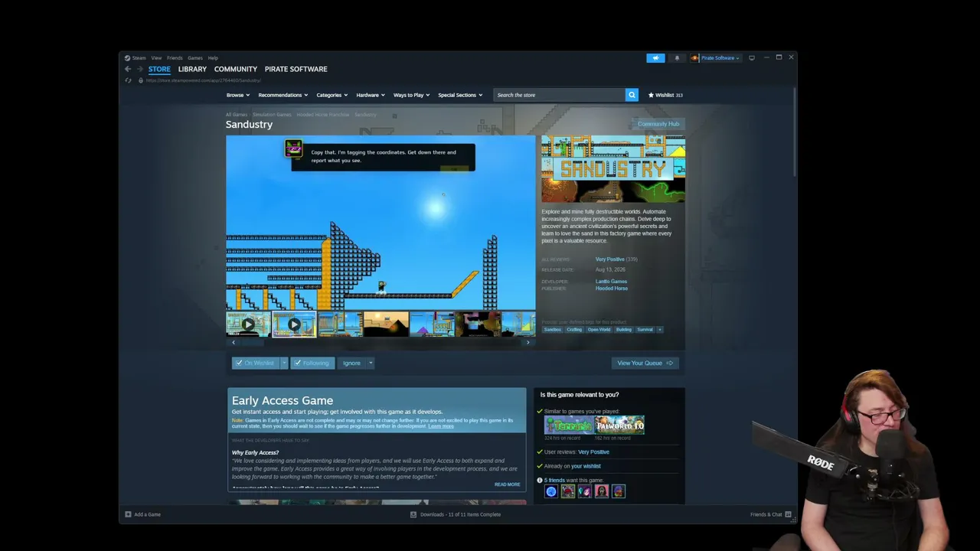Click the Crafting tag
Viewport: 980px width, 551px height.
pos(574,330)
